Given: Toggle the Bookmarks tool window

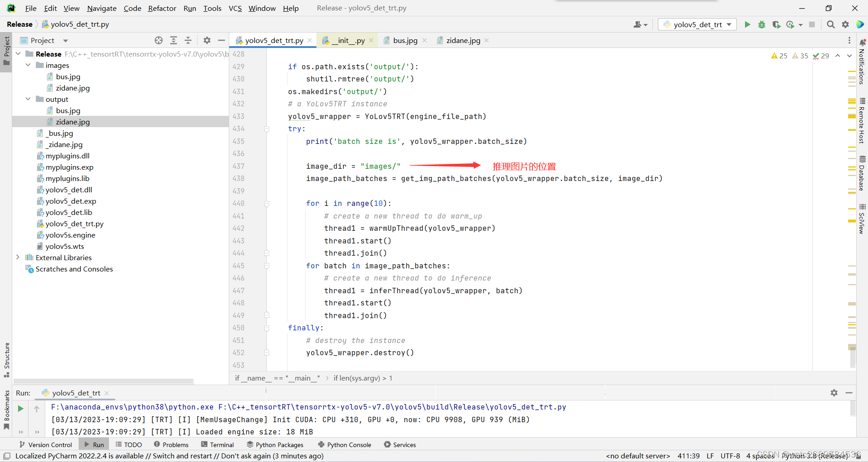Looking at the screenshot, I should click(6, 410).
